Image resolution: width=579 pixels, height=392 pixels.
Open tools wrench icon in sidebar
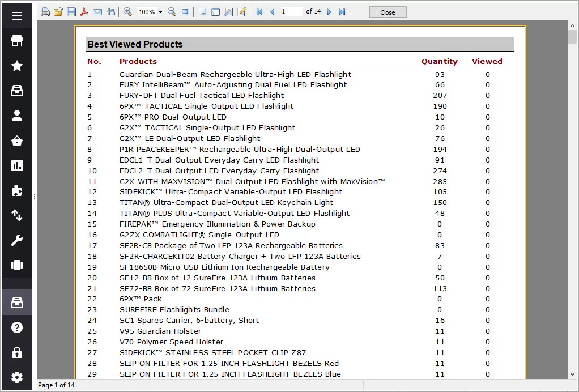(x=17, y=240)
